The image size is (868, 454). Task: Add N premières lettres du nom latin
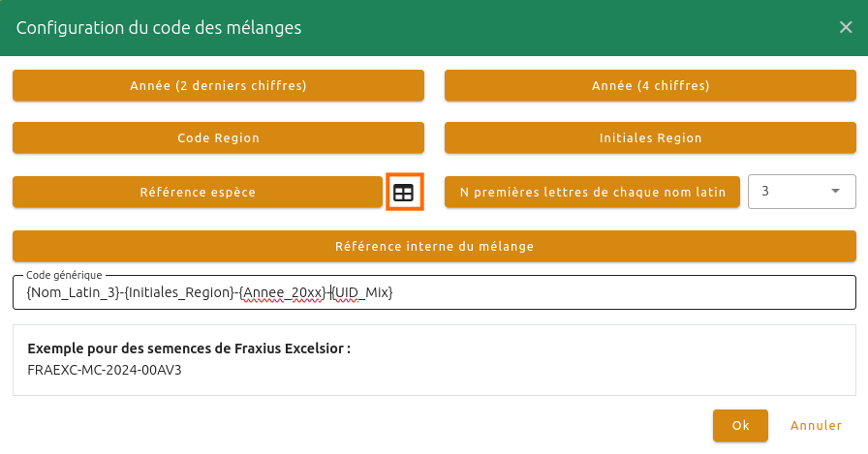(592, 192)
